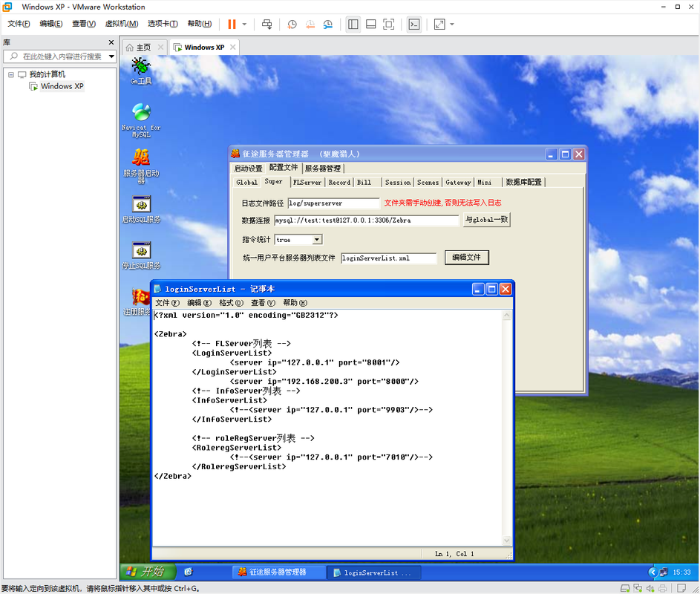Click Notepad scrollbar down arrow
This screenshot has height=594, width=700.
click(507, 541)
